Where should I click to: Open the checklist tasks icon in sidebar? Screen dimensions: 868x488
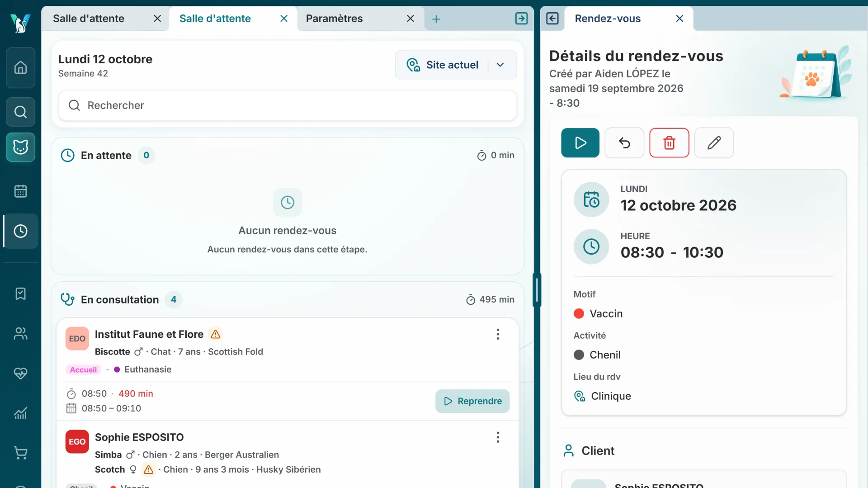point(20,294)
